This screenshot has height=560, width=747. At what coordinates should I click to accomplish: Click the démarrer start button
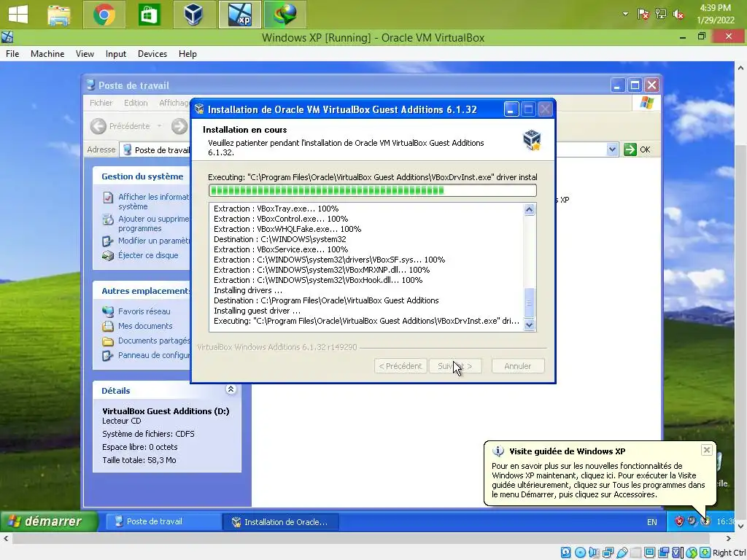tap(49, 521)
